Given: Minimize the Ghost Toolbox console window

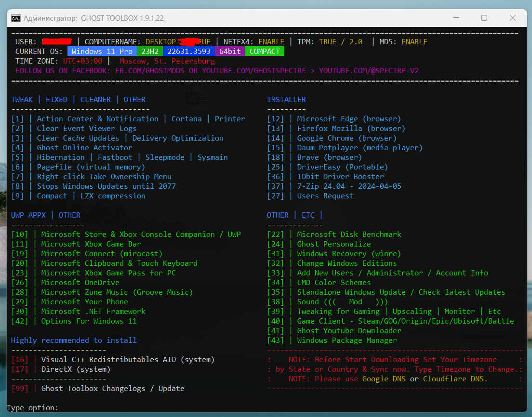Looking at the screenshot, I should pos(456,18).
